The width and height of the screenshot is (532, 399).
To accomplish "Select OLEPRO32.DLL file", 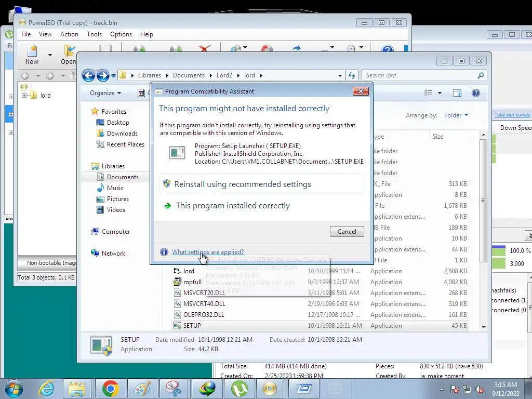I will pyautogui.click(x=204, y=314).
